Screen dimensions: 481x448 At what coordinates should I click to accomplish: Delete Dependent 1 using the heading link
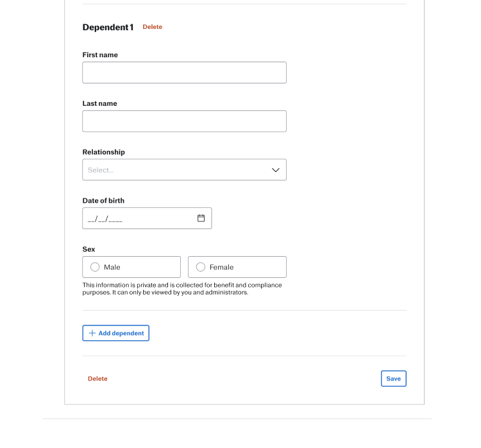[x=153, y=27]
